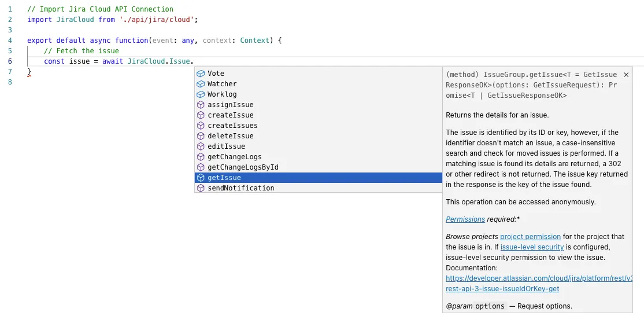Click the cube icon beside Worklog

point(201,94)
